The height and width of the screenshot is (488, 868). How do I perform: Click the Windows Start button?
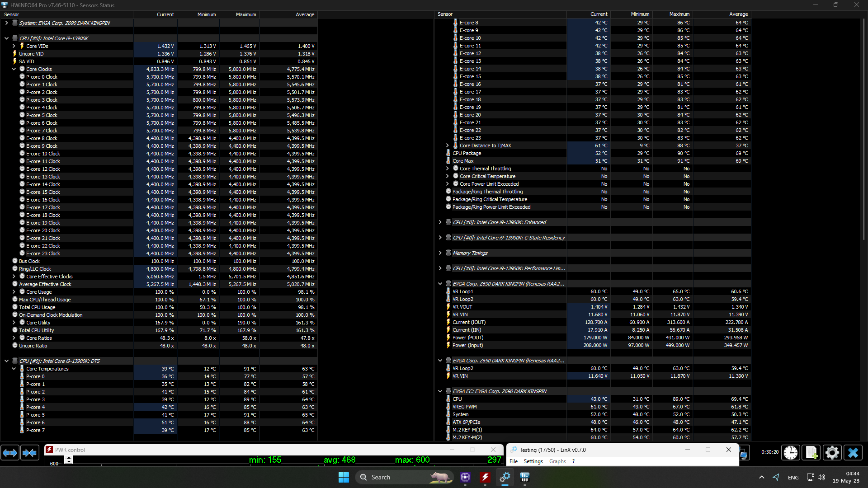pos(344,477)
